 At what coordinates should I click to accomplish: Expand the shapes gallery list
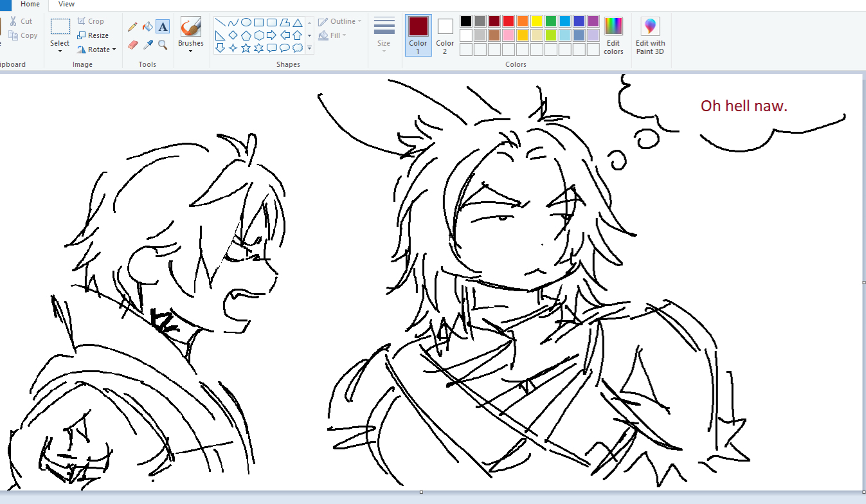pos(309,48)
